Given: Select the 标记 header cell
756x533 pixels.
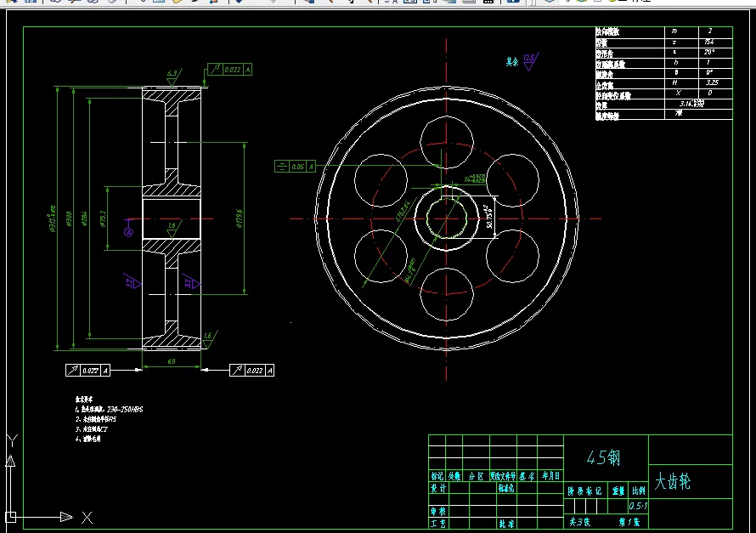Looking at the screenshot, I should 437,476.
